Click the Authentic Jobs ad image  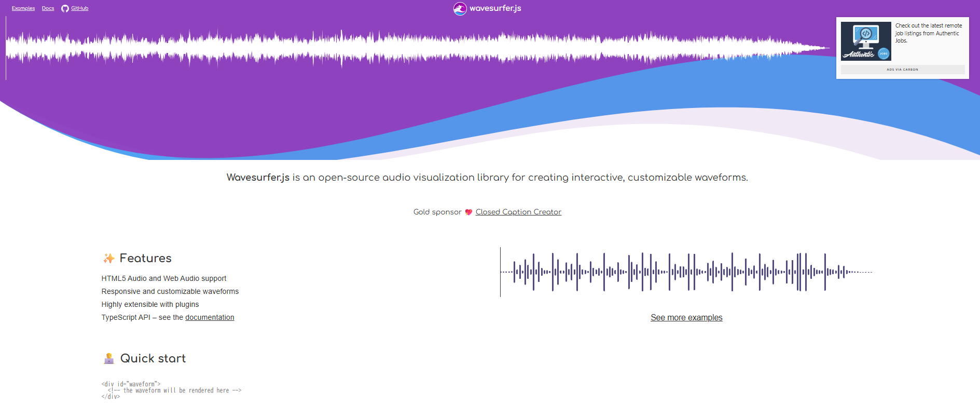tap(866, 41)
